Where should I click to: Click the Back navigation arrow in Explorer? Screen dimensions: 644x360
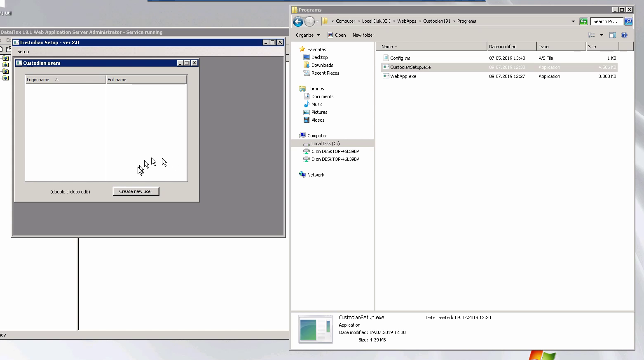[298, 21]
